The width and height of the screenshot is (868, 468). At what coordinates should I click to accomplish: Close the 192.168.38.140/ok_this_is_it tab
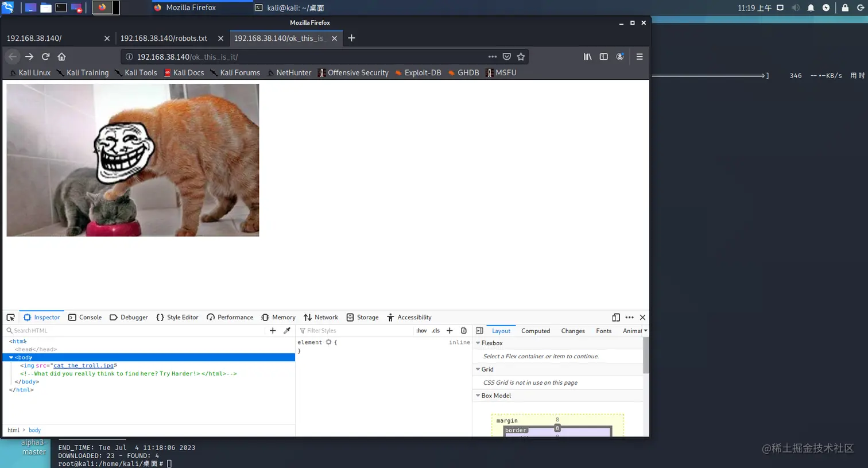(335, 38)
